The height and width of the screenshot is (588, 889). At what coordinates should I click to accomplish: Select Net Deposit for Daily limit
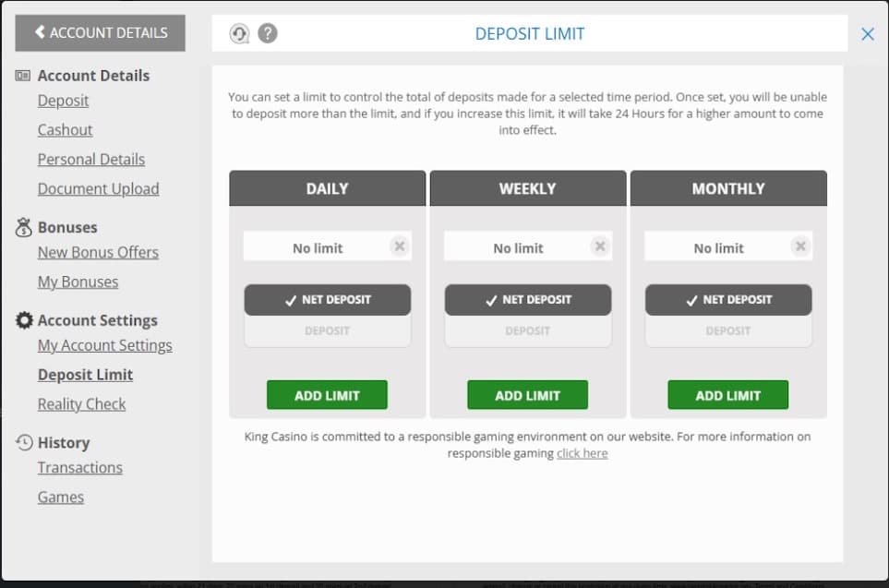click(x=328, y=300)
